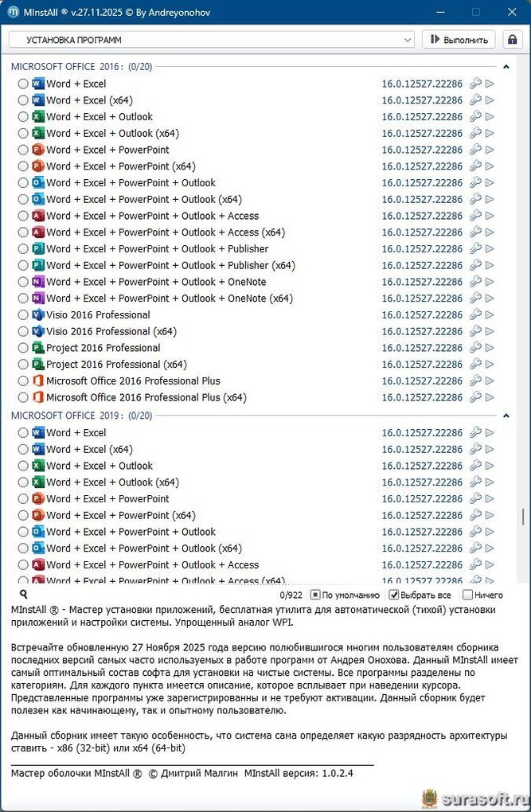Click 2019 'Word + Excel + PowerPoint (x64)' label
Viewport: 531px width, 812px height.
(121, 516)
